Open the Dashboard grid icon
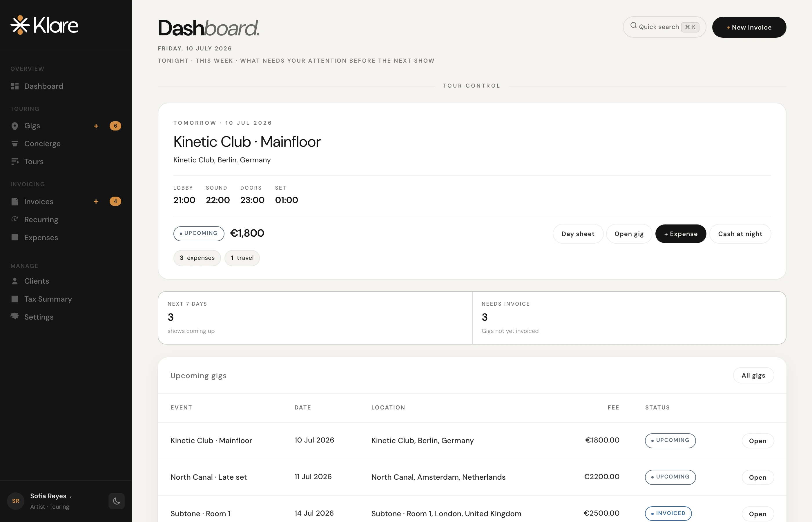 (x=14, y=86)
